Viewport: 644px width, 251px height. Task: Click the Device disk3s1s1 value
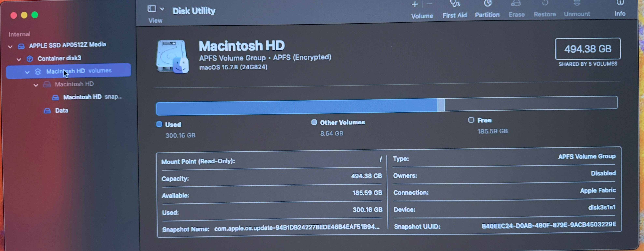(x=602, y=207)
